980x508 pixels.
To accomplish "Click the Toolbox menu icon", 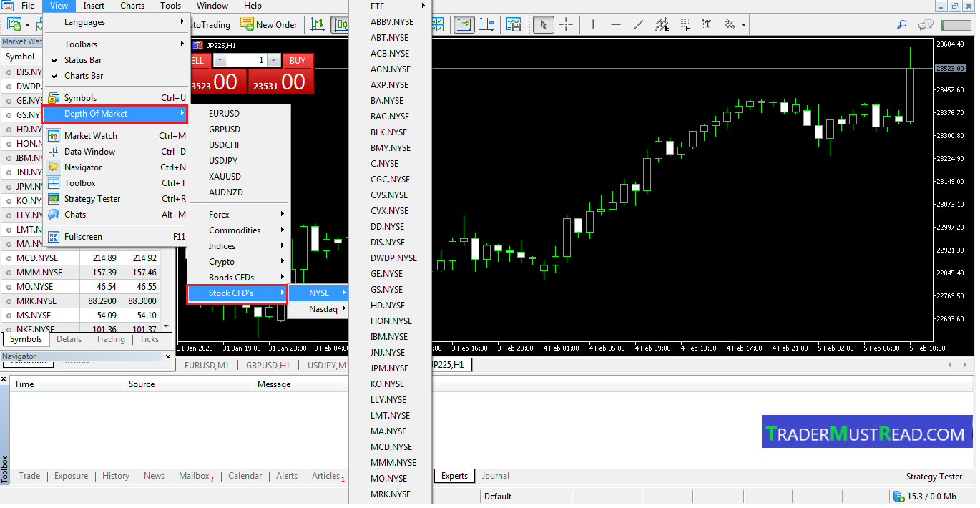I will [54, 183].
